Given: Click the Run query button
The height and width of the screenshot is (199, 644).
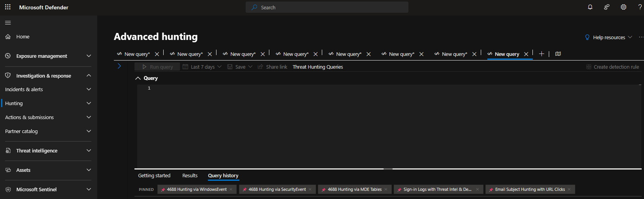Looking at the screenshot, I should coord(157,67).
